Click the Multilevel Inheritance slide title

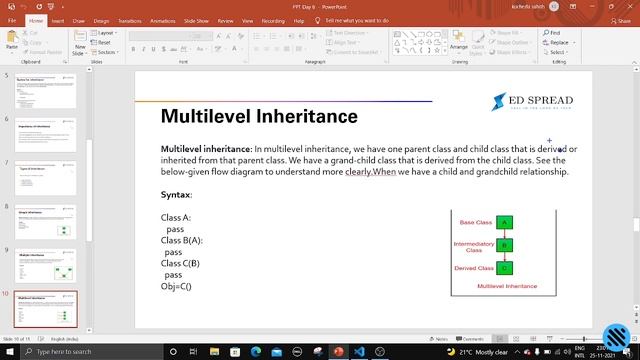pyautogui.click(x=259, y=116)
